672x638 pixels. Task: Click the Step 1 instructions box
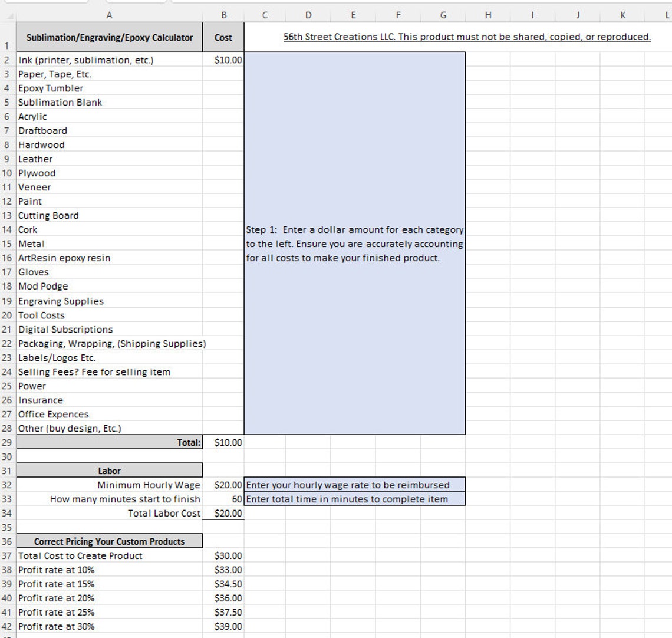[x=354, y=244]
